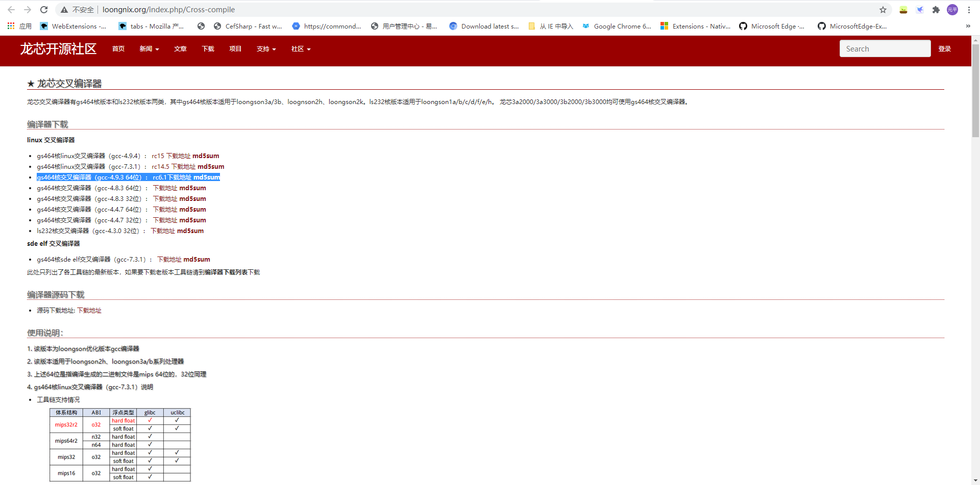This screenshot has height=485, width=980.
Task: Click md5sum for gs464核sde elf compiler
Action: pyautogui.click(x=197, y=260)
